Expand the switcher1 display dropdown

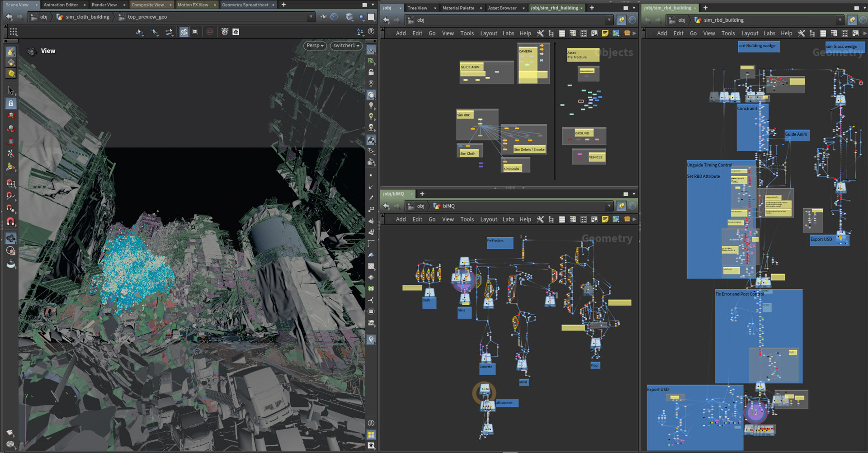346,46
